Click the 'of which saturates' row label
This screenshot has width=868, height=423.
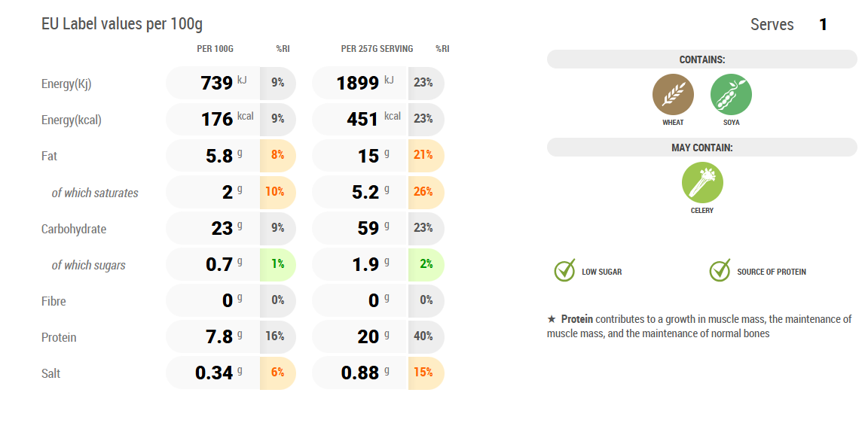point(95,193)
